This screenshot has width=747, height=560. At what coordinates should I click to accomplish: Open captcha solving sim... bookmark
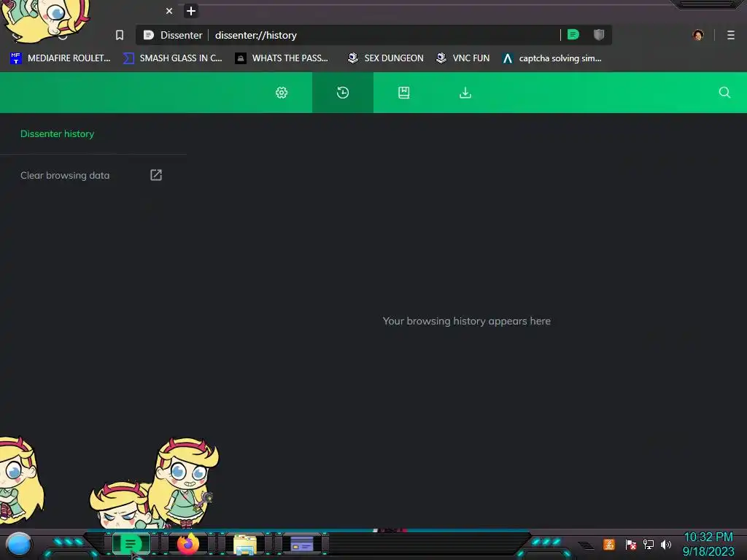coord(552,58)
